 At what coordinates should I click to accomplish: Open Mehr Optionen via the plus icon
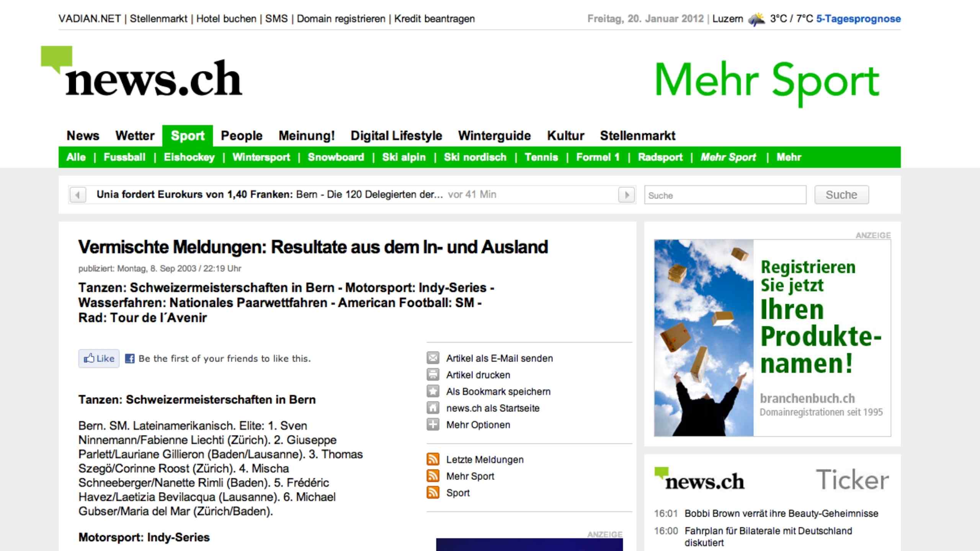tap(433, 424)
